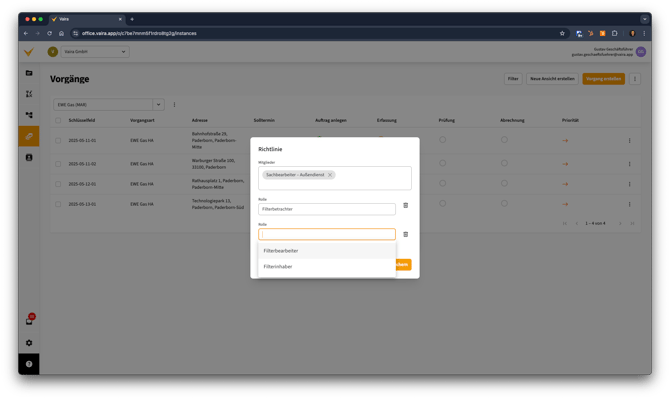Screen dimensions: 670x399
Task: Sort by Schlüsselfeld column header
Action: pyautogui.click(x=82, y=120)
